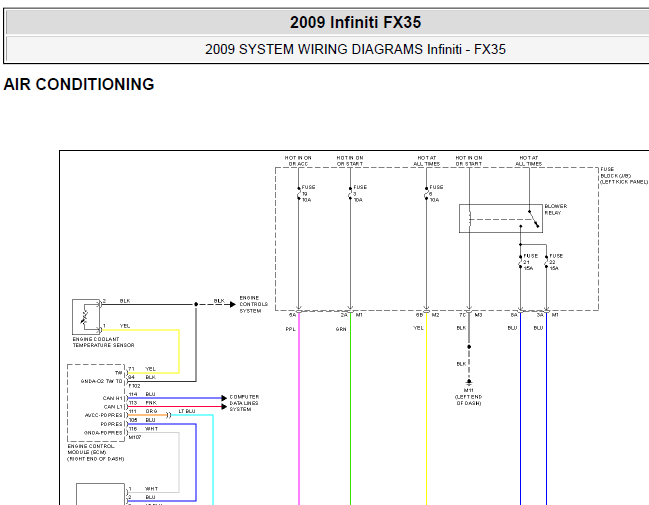Open the Engine Controls System reference
649x505 pixels.
[x=251, y=304]
